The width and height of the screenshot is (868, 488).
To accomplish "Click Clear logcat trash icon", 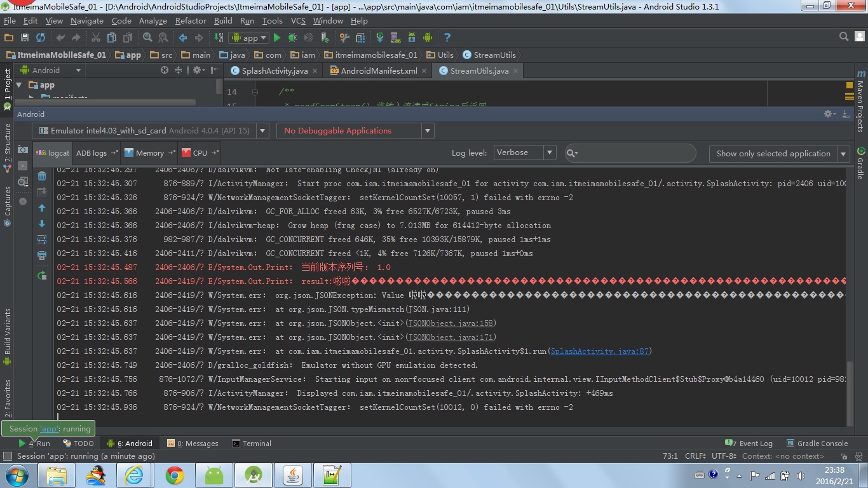I will click(42, 176).
